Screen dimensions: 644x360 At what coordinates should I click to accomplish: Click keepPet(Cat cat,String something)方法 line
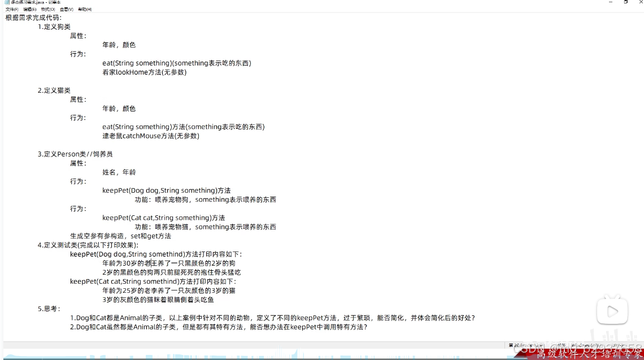163,218
